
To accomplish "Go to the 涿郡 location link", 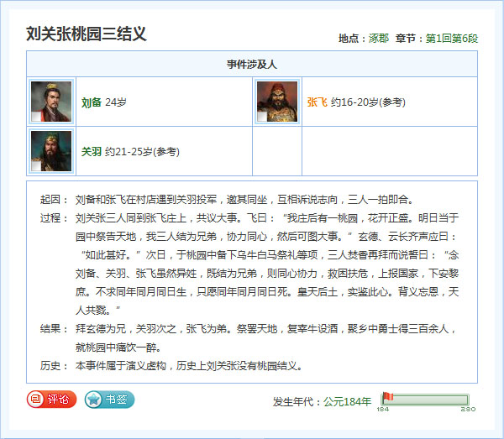I will [x=379, y=39].
